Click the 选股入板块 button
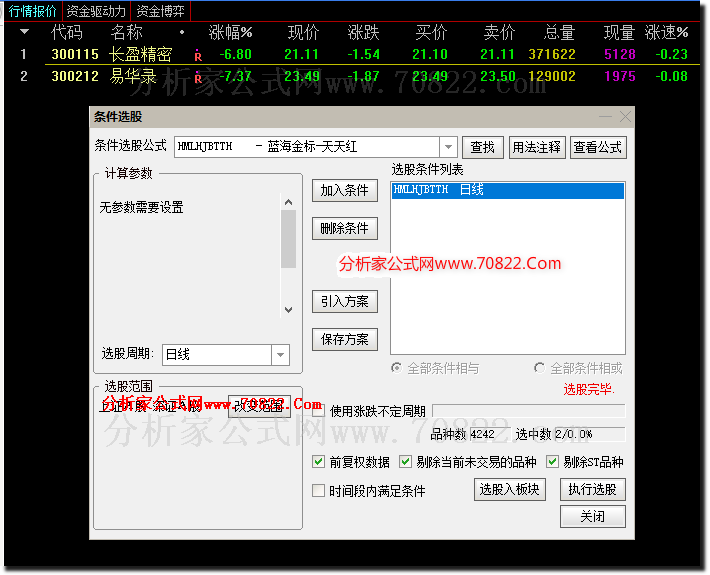Viewport: 710px width, 575px height. coord(510,489)
